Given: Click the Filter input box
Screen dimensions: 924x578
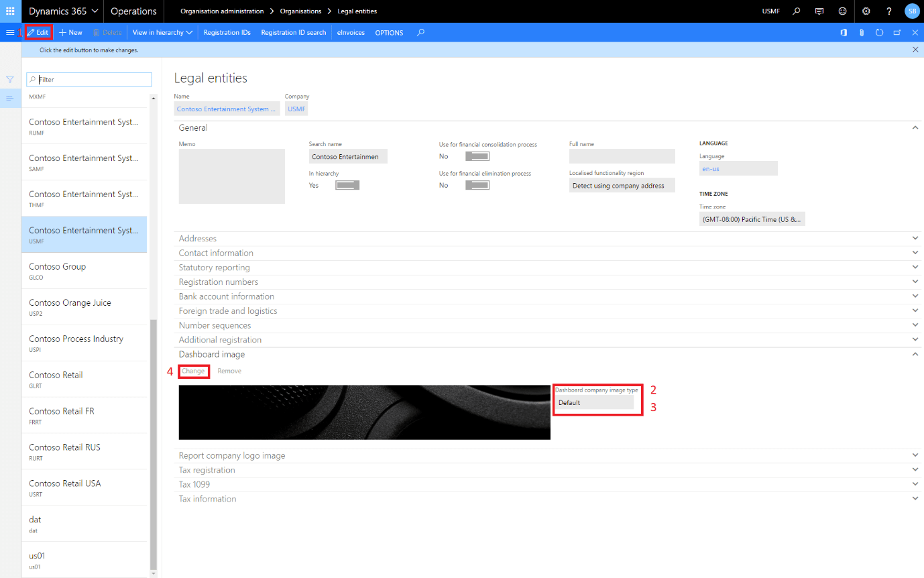Looking at the screenshot, I should coord(89,79).
